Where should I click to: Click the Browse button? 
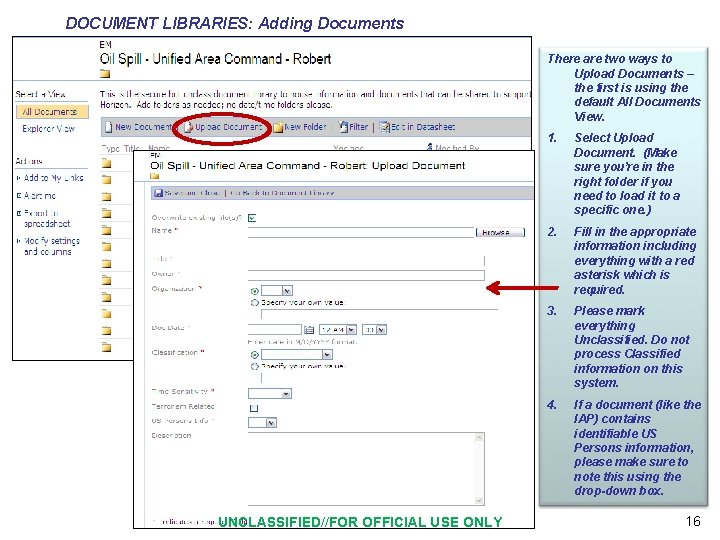pyautogui.click(x=501, y=232)
